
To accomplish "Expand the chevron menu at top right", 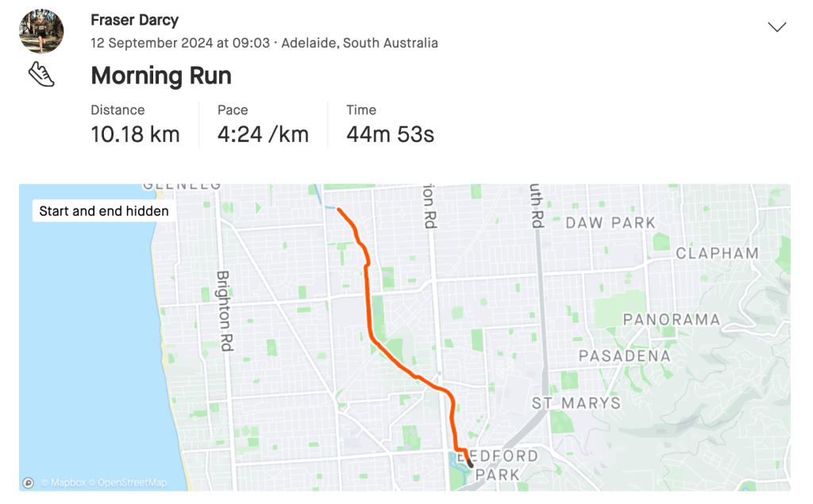I will pos(776,27).
